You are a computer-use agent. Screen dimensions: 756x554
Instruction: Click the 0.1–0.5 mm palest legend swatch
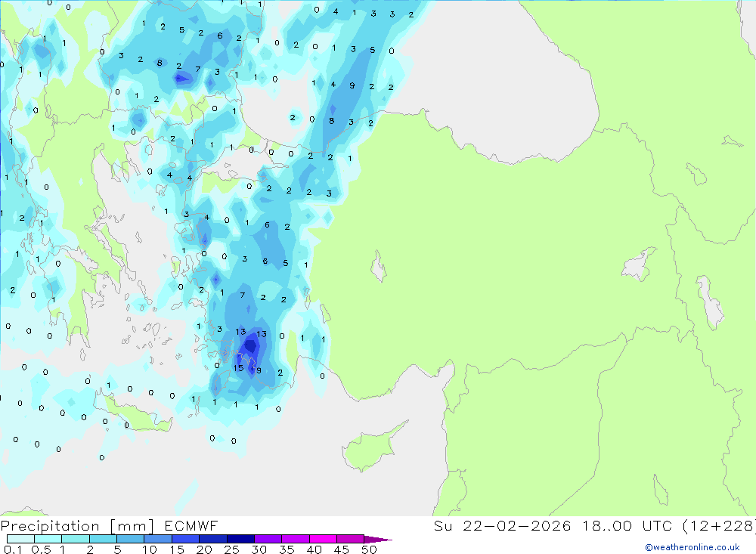pos(20,539)
